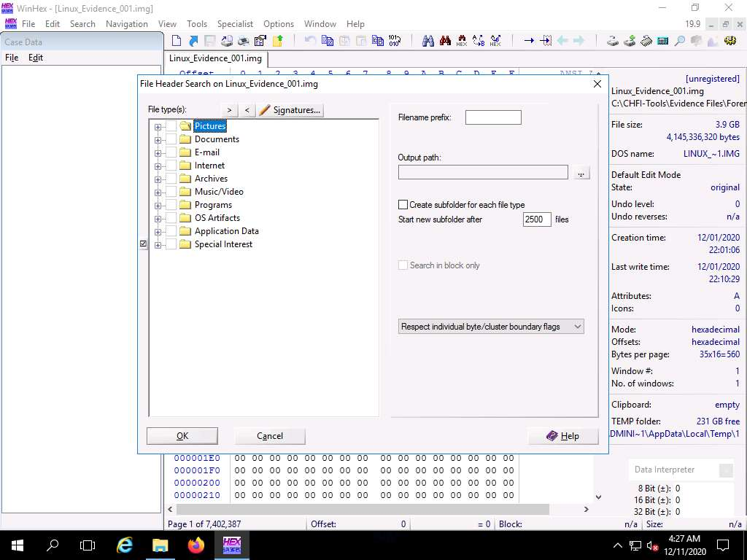The image size is (747, 560).
Task: Click the Windows Start button
Action: (18, 545)
